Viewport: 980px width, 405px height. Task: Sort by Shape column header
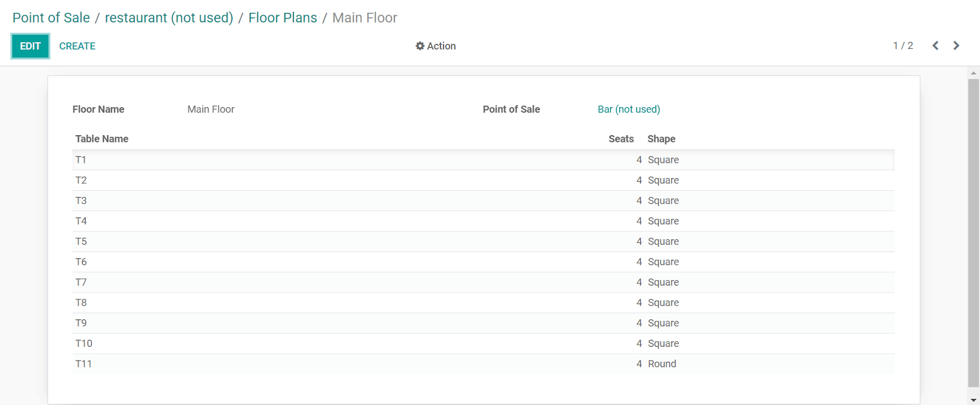661,139
